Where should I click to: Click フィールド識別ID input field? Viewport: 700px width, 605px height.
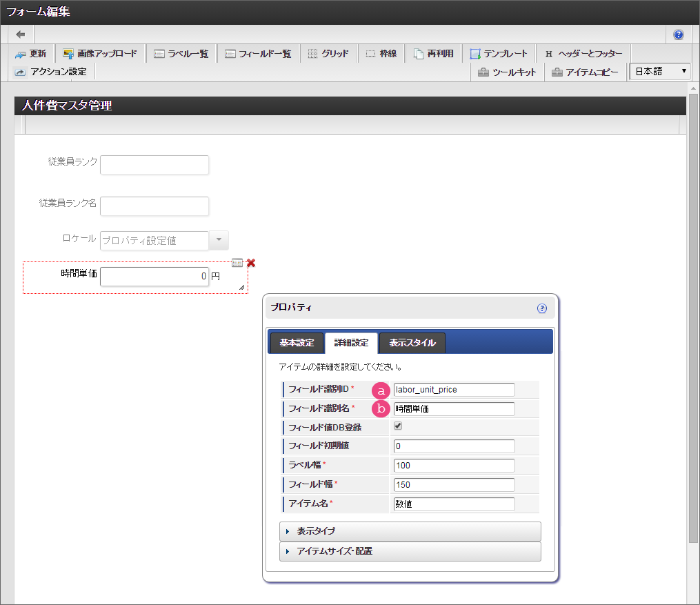pos(454,390)
